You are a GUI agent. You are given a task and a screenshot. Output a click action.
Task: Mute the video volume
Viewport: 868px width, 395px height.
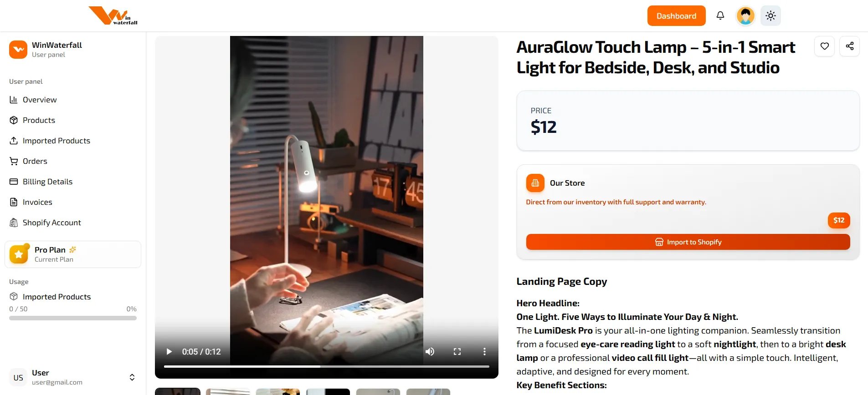coord(430,351)
